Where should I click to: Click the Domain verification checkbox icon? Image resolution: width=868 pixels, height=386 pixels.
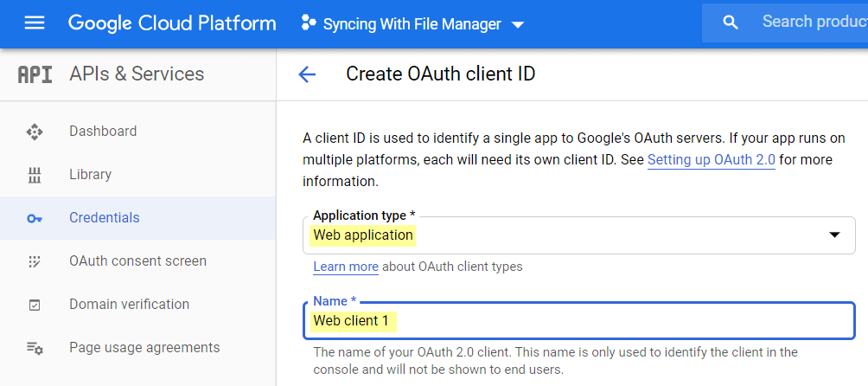click(35, 305)
